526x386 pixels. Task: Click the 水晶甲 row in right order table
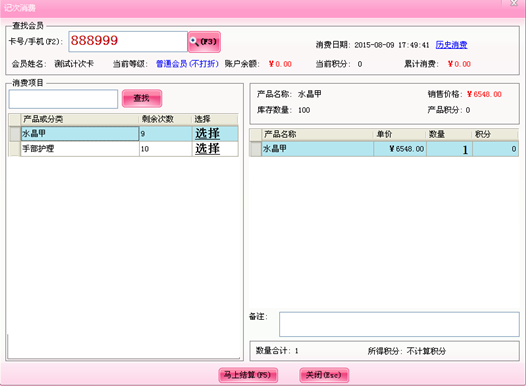[384, 149]
